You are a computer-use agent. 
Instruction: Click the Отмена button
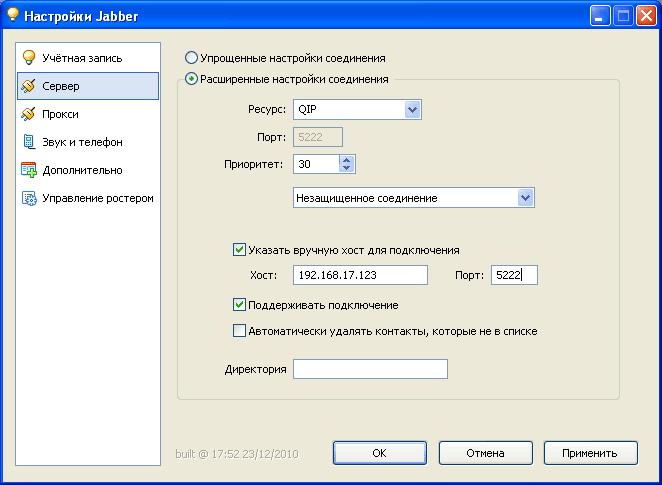[485, 453]
